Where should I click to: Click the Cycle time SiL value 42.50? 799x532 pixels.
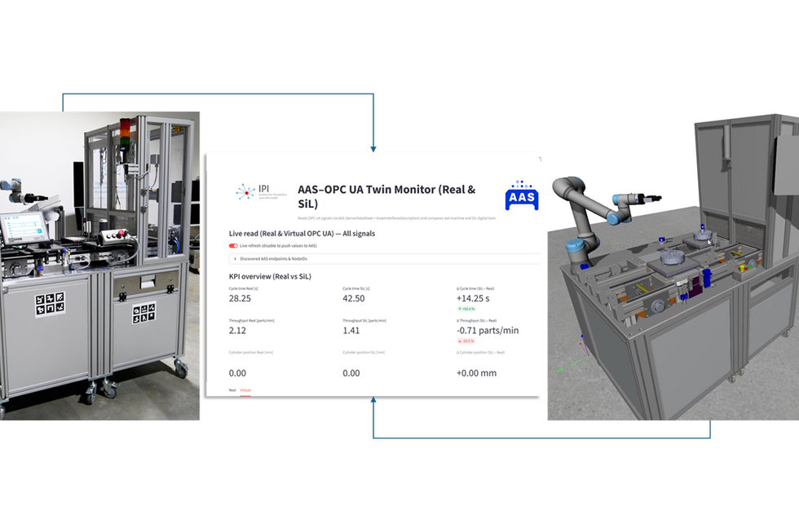(x=355, y=299)
